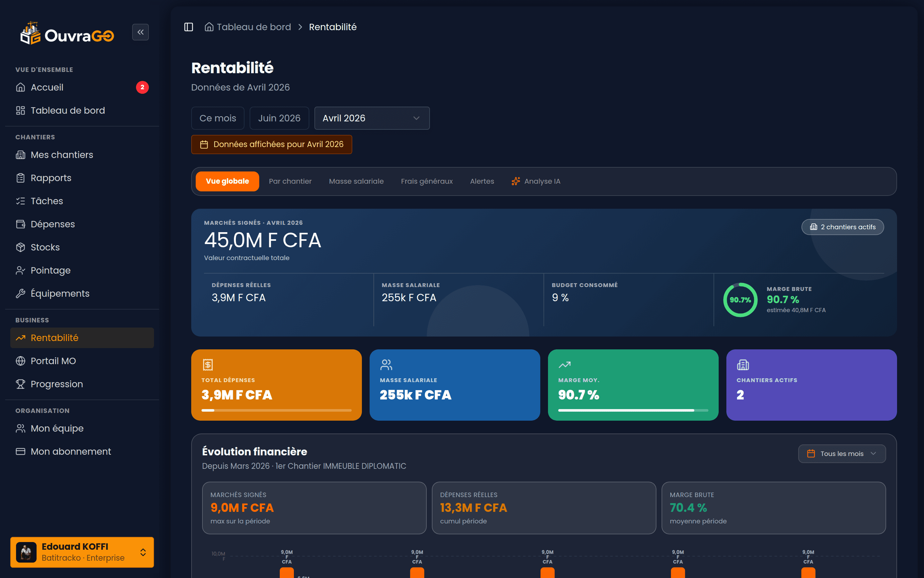Click the Pointage user-check icon
The image size is (924, 578).
21,271
